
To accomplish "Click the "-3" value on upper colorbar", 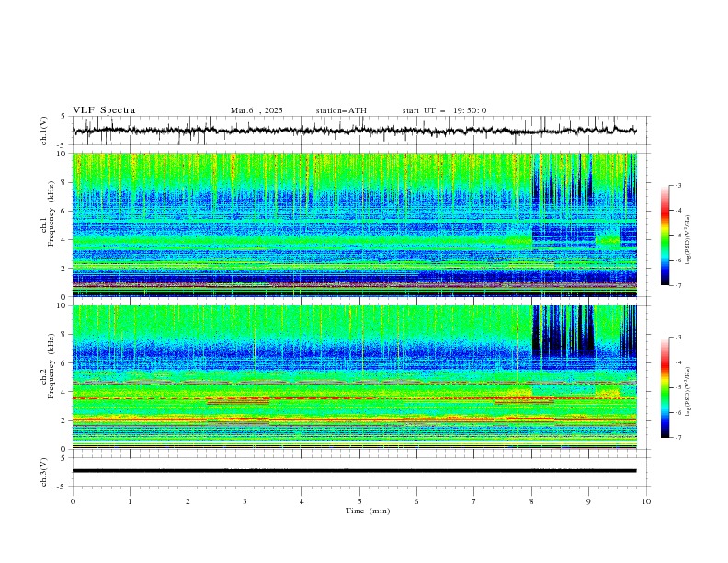I will 677,185.
